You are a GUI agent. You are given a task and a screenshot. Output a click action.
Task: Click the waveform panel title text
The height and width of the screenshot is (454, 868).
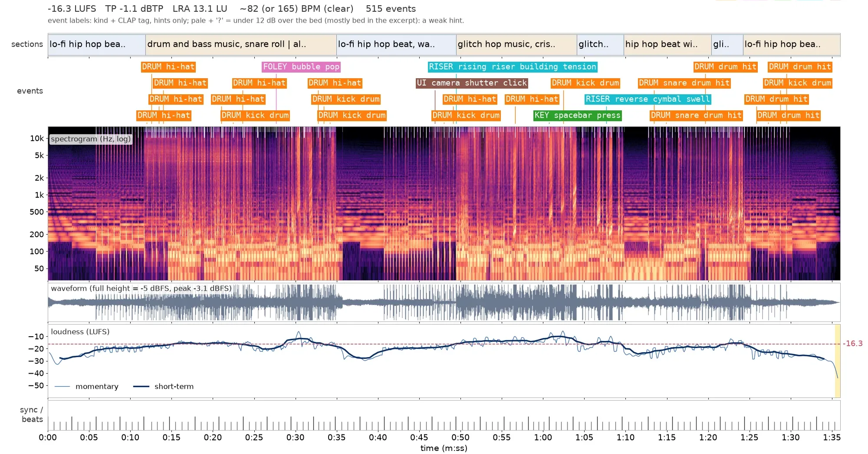(141, 288)
